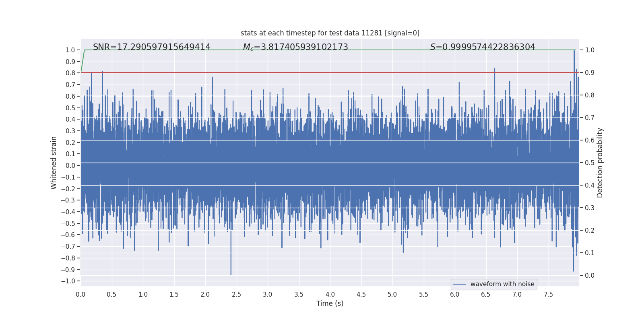
Task: Select the 'Whitened strain' y-axis label
Action: click(x=54, y=163)
